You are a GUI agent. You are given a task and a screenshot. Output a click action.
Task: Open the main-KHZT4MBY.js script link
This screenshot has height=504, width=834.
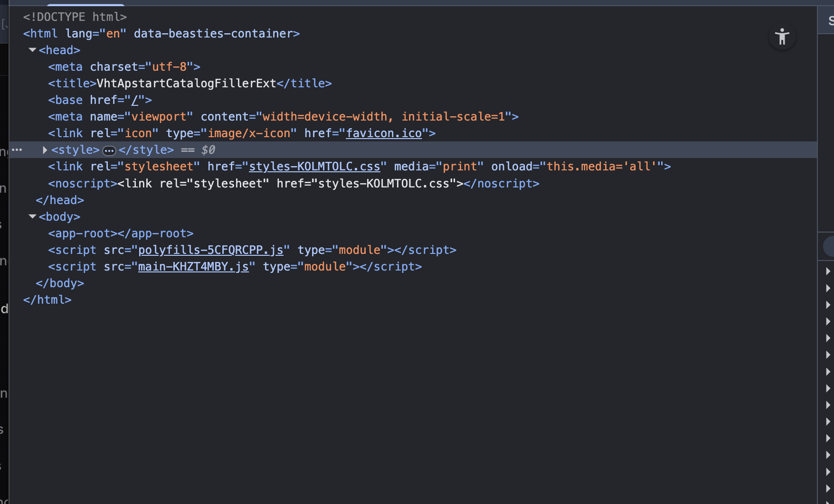tap(193, 267)
